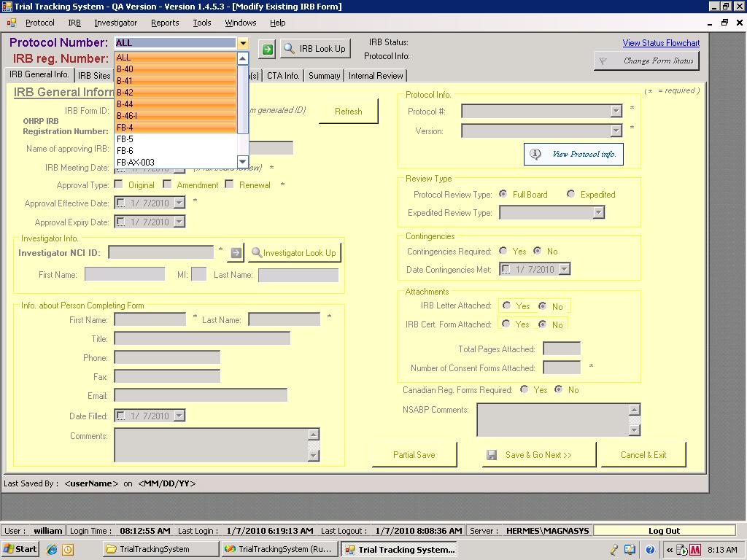Viewport: 747px width, 560px height.
Task: Open TrialTrackingSystem folder taskbar item
Action: (161, 549)
